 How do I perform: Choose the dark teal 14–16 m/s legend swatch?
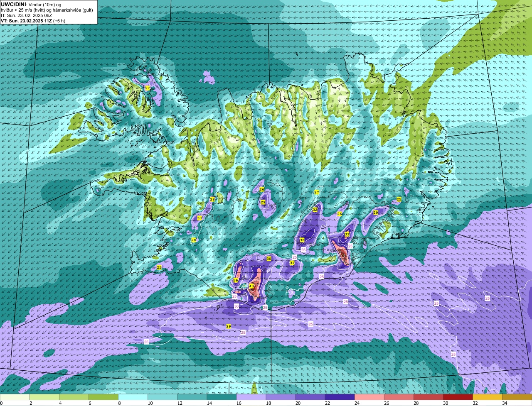tap(222, 397)
